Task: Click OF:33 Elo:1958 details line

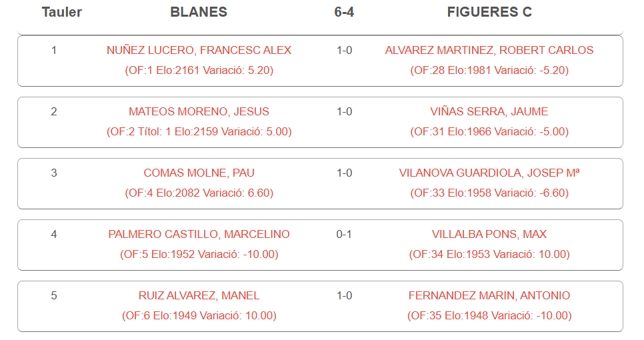Action: [x=489, y=193]
